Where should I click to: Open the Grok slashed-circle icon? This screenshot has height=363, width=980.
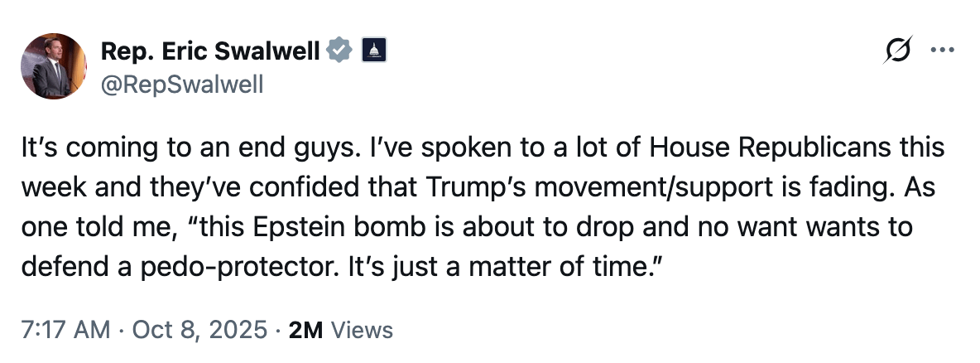click(898, 51)
